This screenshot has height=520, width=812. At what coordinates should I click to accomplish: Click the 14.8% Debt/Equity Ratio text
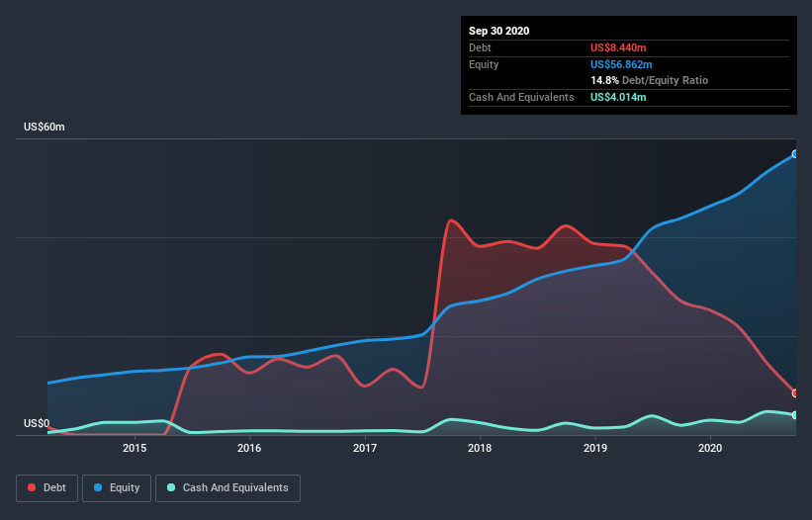649,80
